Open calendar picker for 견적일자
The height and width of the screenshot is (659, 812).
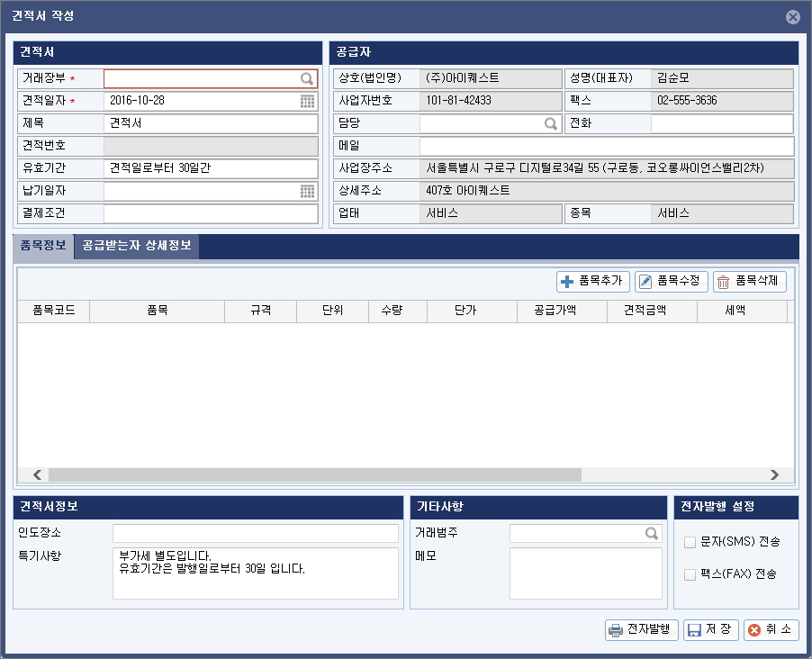[307, 101]
